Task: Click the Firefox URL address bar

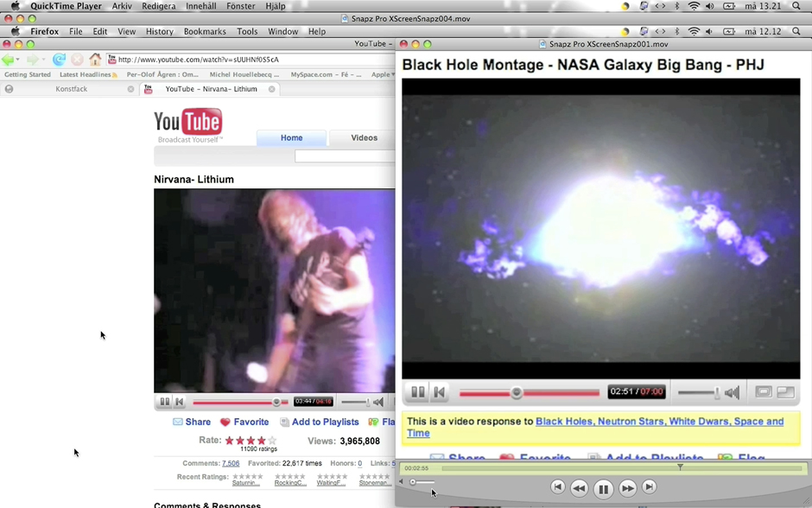Action: [x=251, y=60]
